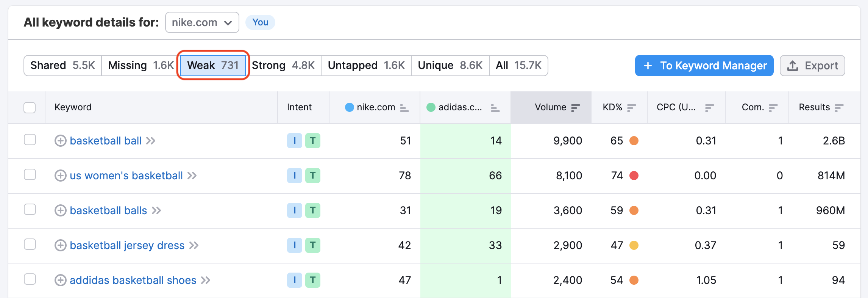Click the CPC column sort icon
The width and height of the screenshot is (868, 298).
tap(709, 108)
